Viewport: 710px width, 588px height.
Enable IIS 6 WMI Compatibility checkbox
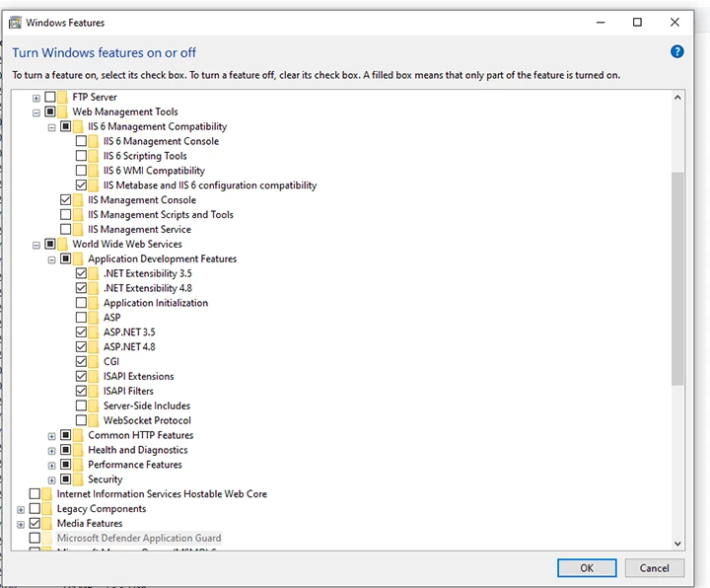click(81, 171)
